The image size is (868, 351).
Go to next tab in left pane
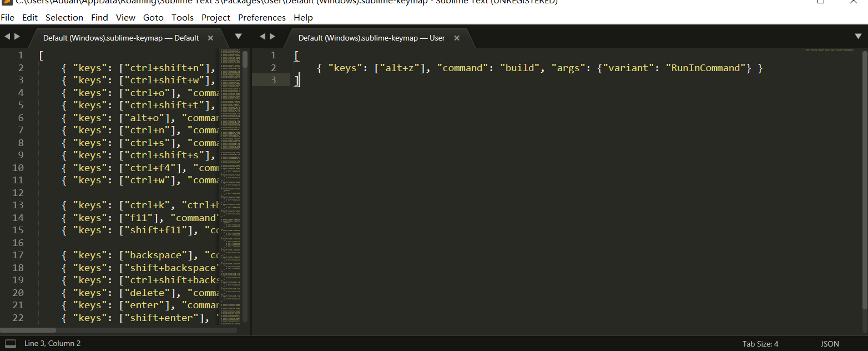(17, 37)
